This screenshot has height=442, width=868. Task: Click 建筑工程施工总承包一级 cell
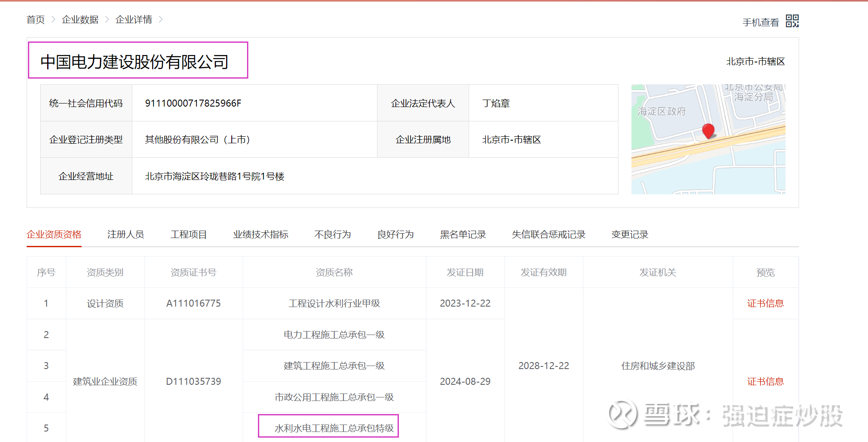click(334, 366)
